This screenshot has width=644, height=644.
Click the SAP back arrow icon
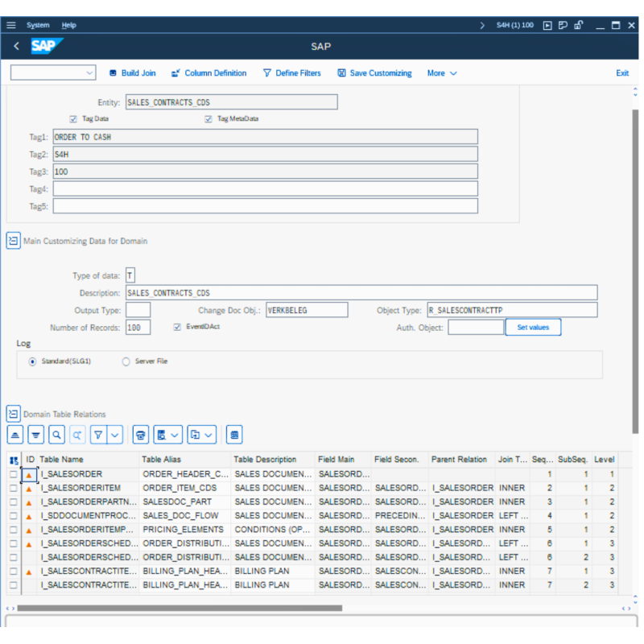coord(17,47)
